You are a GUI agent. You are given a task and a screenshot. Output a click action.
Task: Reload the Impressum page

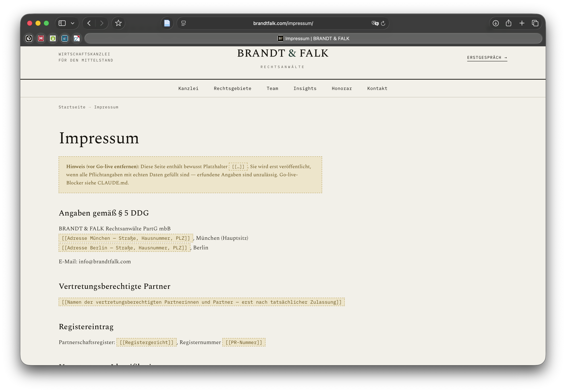(383, 23)
